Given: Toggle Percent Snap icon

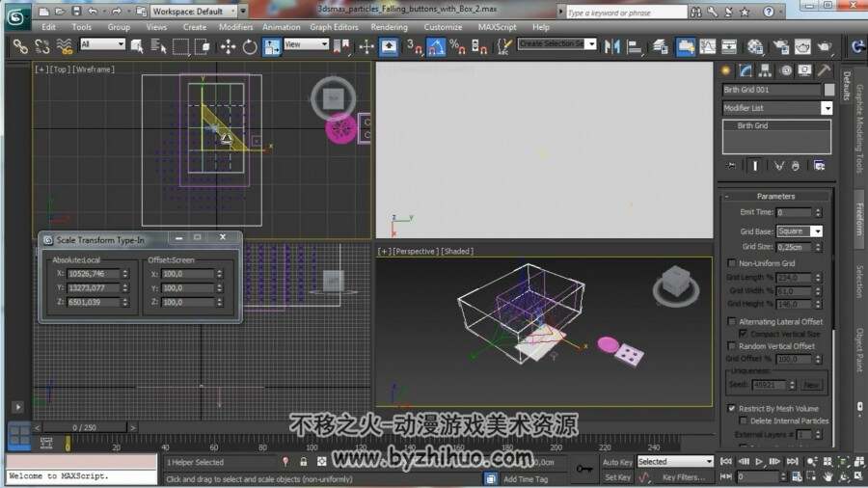Looking at the screenshot, I should click(x=457, y=46).
